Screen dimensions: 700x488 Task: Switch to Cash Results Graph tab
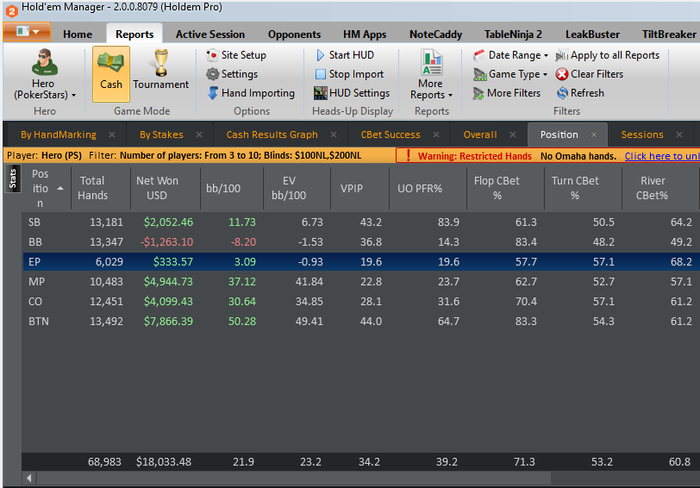click(x=272, y=134)
